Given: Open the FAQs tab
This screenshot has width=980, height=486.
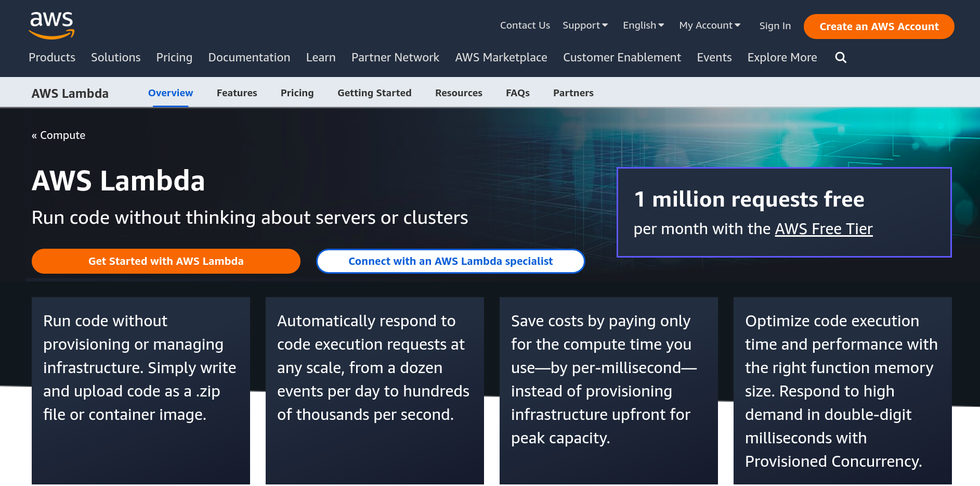Looking at the screenshot, I should pos(517,93).
